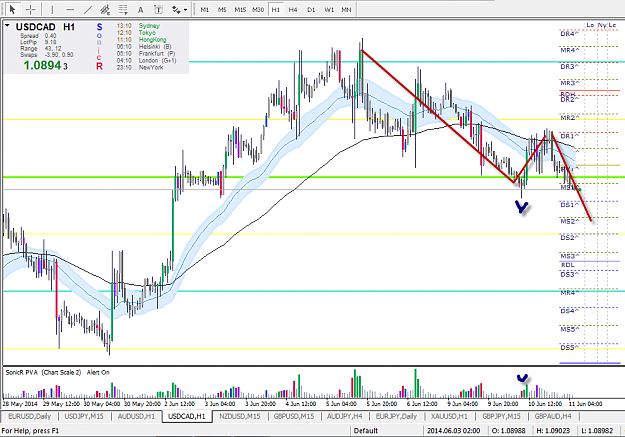Click the status bar 'H: 1.09023' value

pyautogui.click(x=553, y=431)
